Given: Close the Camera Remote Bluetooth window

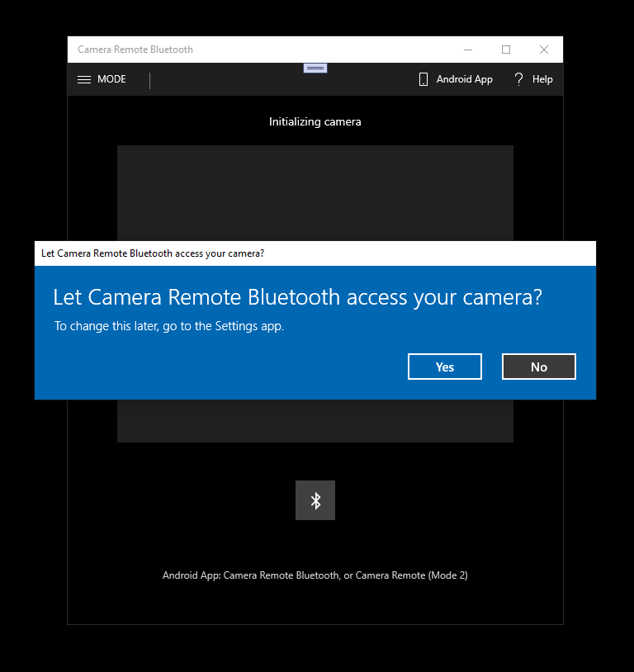Looking at the screenshot, I should 544,50.
